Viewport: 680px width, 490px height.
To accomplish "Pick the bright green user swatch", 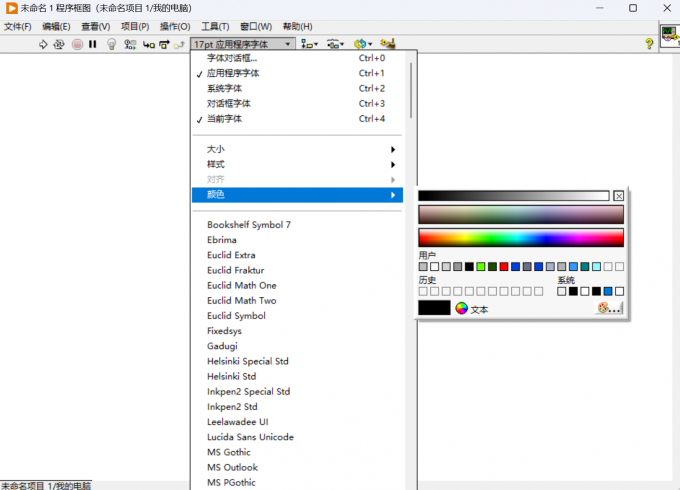I will click(481, 267).
